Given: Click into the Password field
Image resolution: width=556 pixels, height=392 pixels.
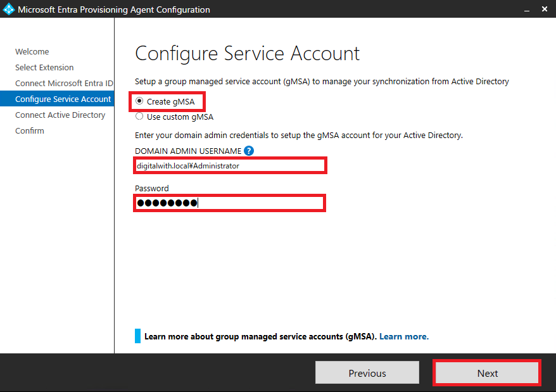Looking at the screenshot, I should tap(230, 203).
